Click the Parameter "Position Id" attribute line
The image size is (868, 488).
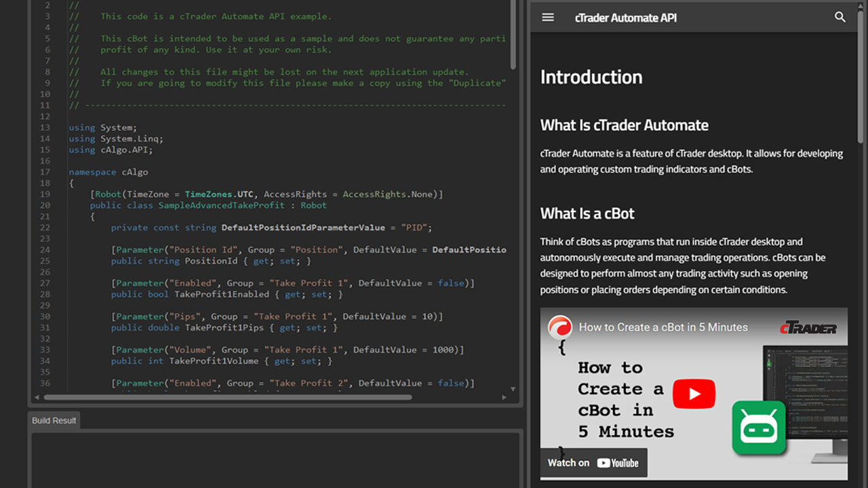309,250
